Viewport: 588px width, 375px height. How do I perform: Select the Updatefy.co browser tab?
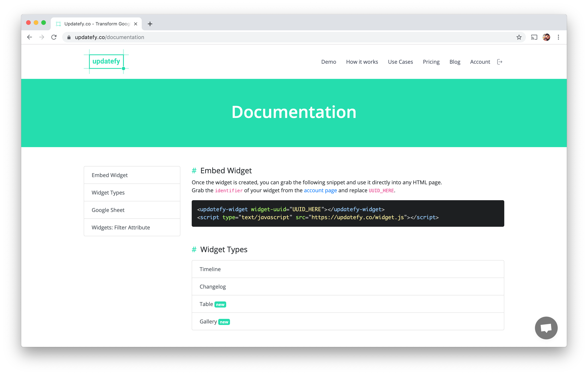click(96, 24)
